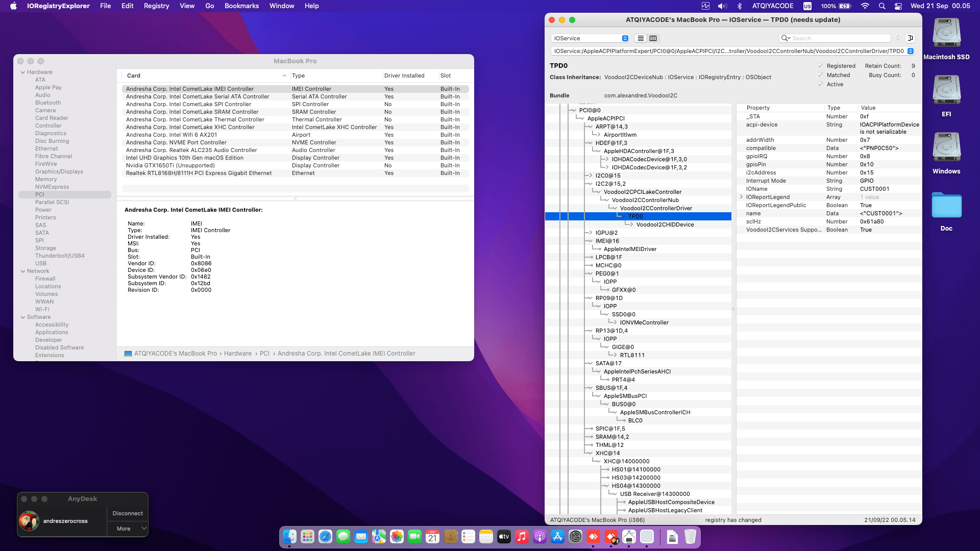Screen dimensions: 980x551
Task: Click the Active checkbox
Action: 820,84
